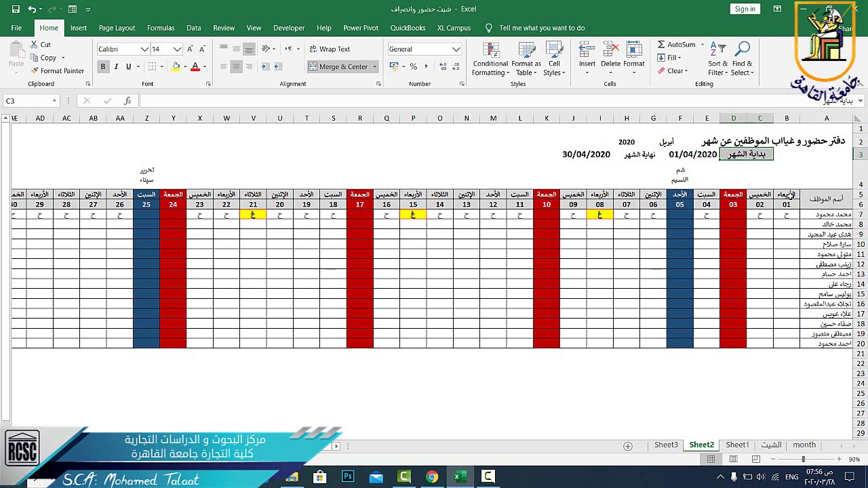Open the Borders dropdown arrow
This screenshot has width=868, height=488.
point(161,66)
